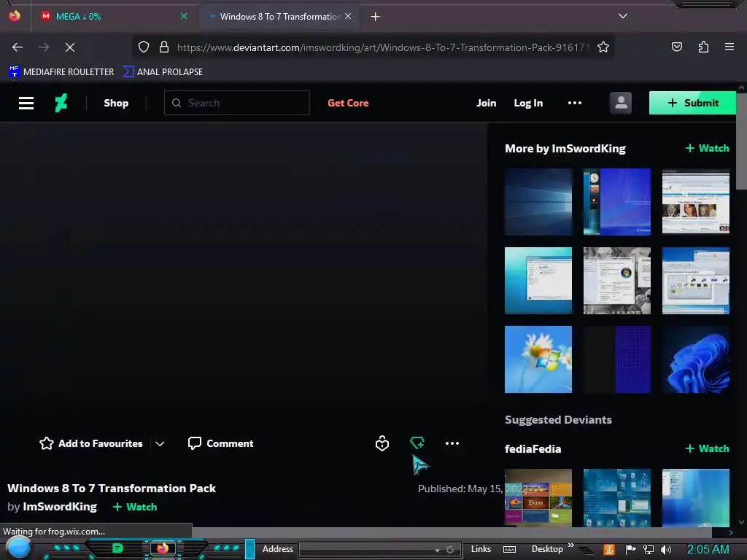This screenshot has height=560, width=747.
Task: Open the green chat app in taskbar
Action: (117, 548)
